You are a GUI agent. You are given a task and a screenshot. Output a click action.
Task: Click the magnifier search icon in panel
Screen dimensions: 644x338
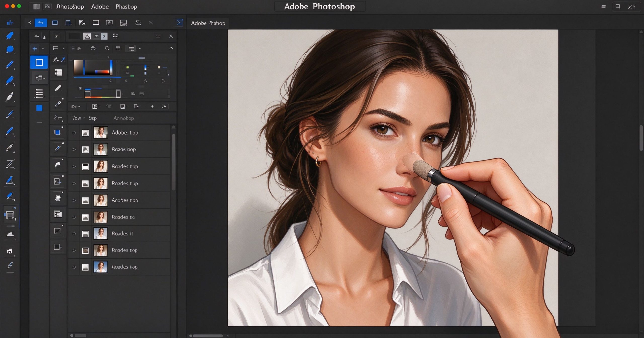107,48
